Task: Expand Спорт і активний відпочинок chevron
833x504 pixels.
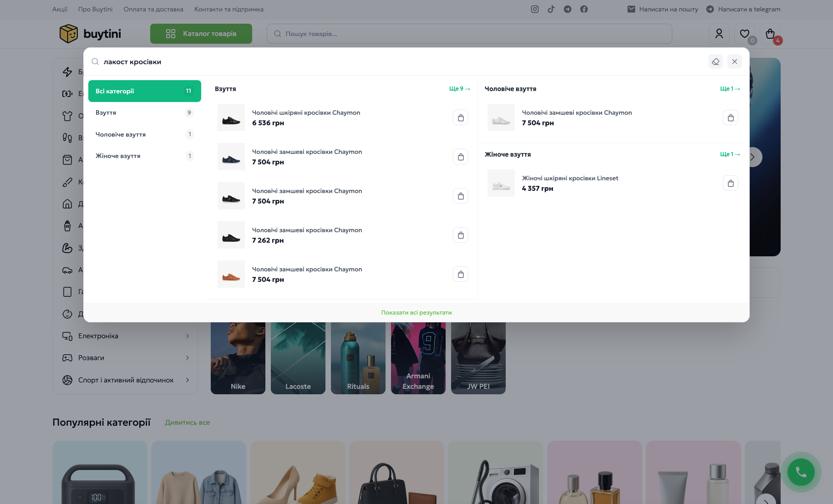Action: [x=187, y=380]
